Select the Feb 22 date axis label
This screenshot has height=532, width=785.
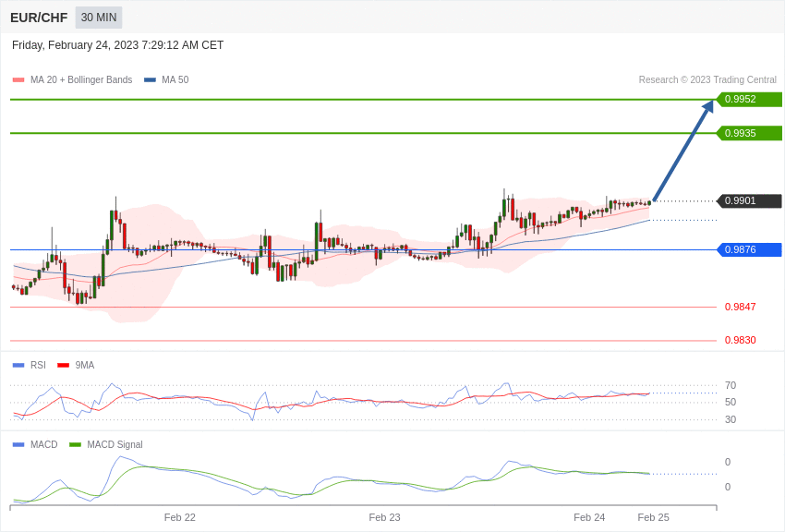(x=180, y=517)
